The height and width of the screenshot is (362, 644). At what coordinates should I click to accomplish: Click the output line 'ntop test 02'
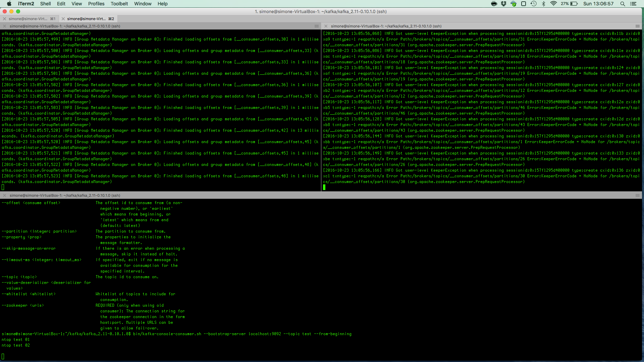click(x=16, y=345)
